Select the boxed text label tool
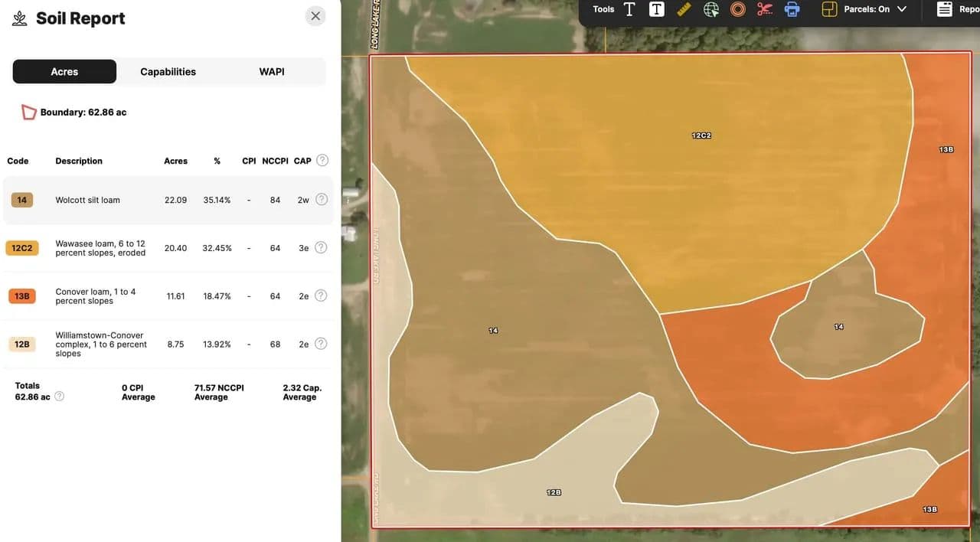This screenshot has width=980, height=542. (656, 9)
